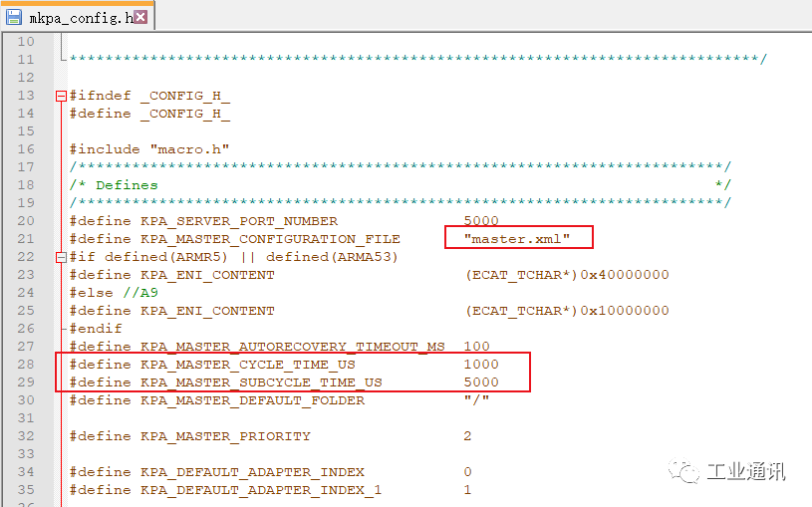Click the value 100 on line 27

click(476, 347)
